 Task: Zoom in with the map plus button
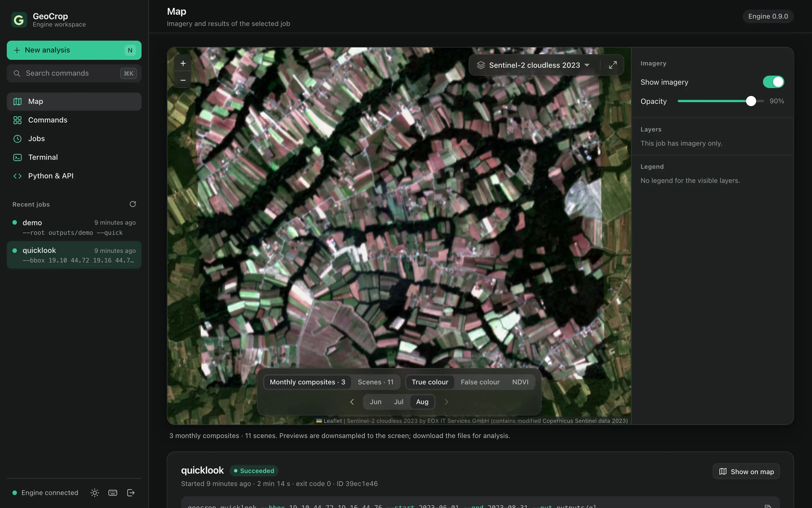click(x=183, y=63)
